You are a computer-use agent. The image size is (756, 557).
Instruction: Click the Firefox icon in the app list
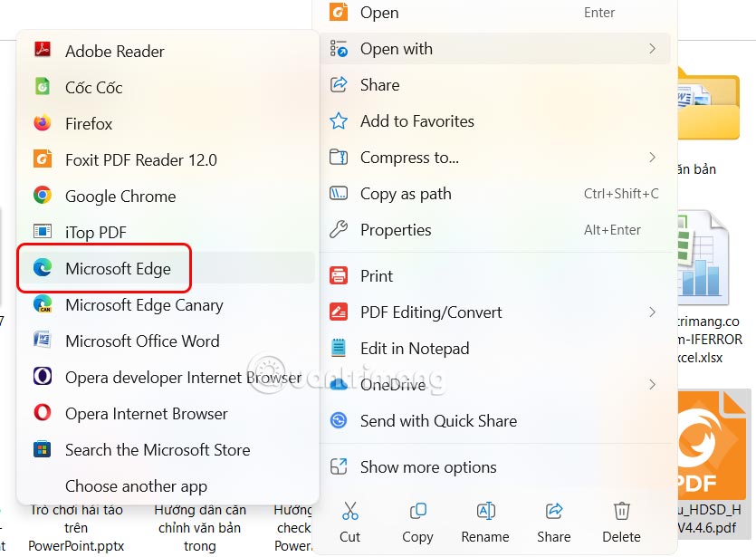coord(43,123)
